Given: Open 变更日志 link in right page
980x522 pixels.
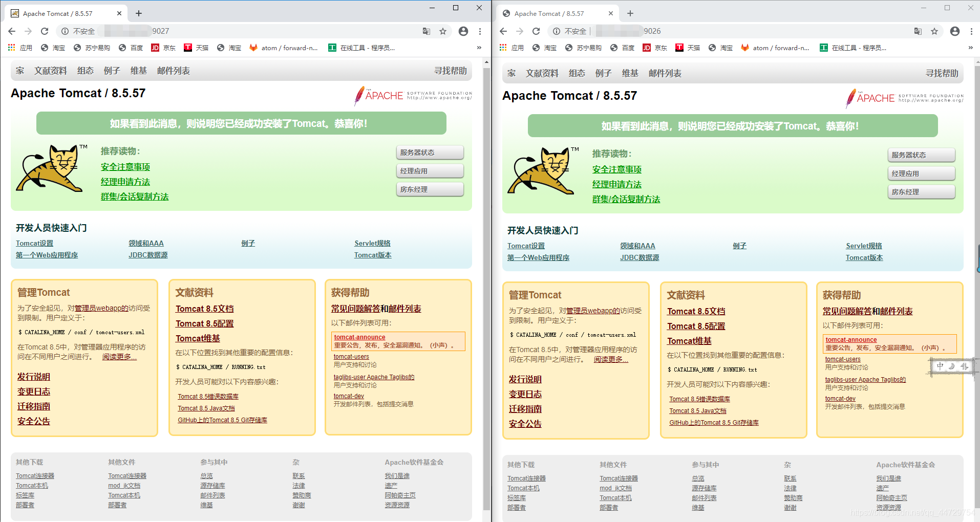Looking at the screenshot, I should (x=525, y=394).
